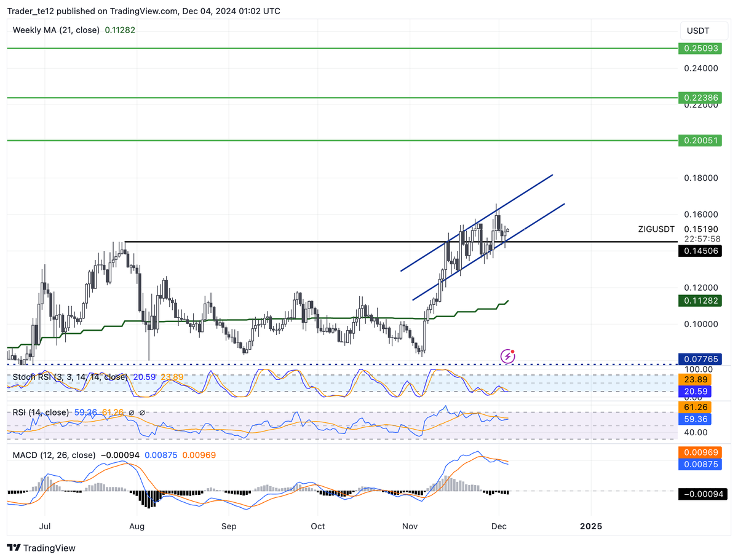The width and height of the screenshot is (738, 560).
Task: Click the ZIGUSDT symbol label
Action: [657, 229]
